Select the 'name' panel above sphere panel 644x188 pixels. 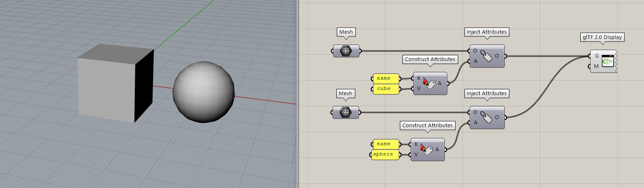[x=385, y=144]
